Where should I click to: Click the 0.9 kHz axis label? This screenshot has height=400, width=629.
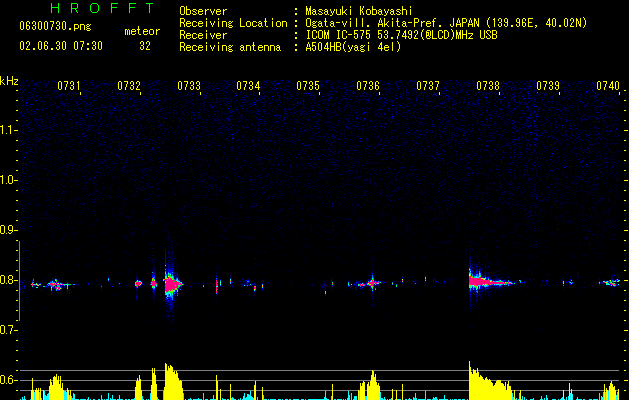click(x=8, y=230)
